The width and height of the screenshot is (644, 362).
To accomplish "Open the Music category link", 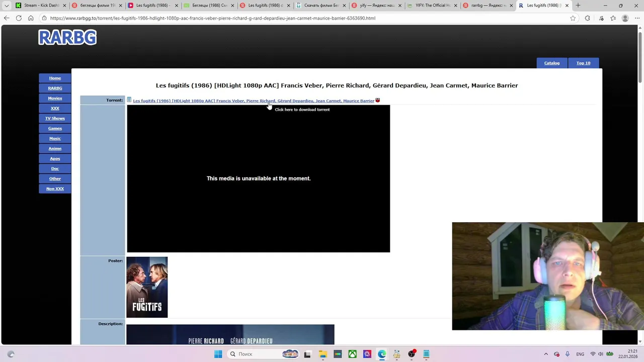I will (55, 138).
